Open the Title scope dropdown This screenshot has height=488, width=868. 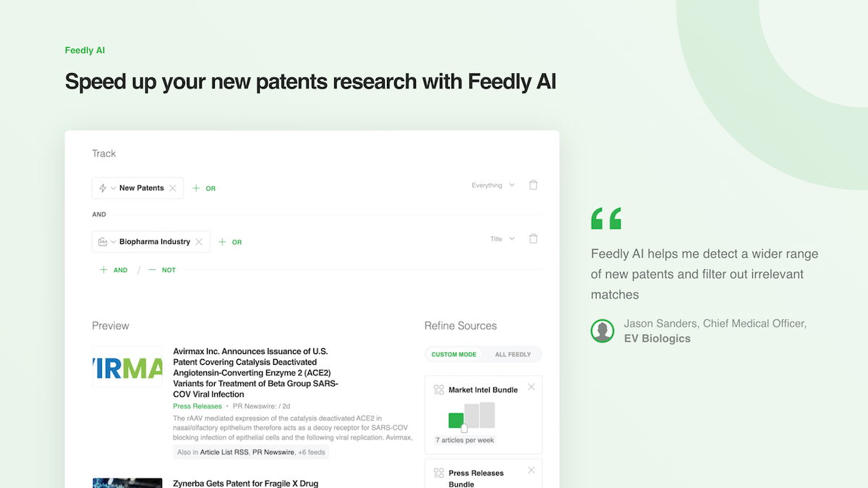(x=503, y=239)
